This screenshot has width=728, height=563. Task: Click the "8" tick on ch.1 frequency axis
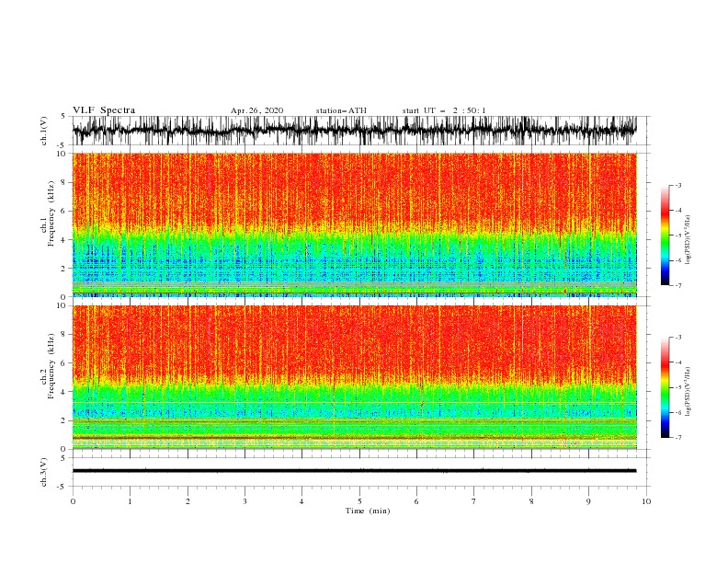pyautogui.click(x=63, y=182)
